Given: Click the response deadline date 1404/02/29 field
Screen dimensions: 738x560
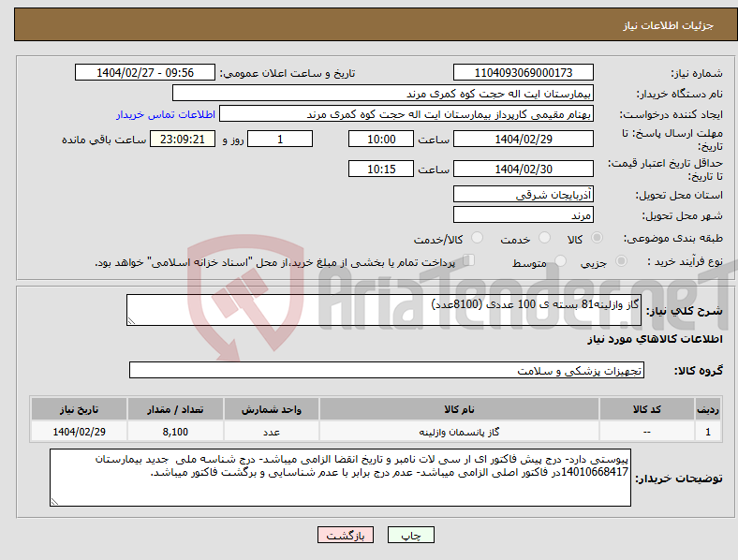Looking at the screenshot, I should (x=523, y=139).
